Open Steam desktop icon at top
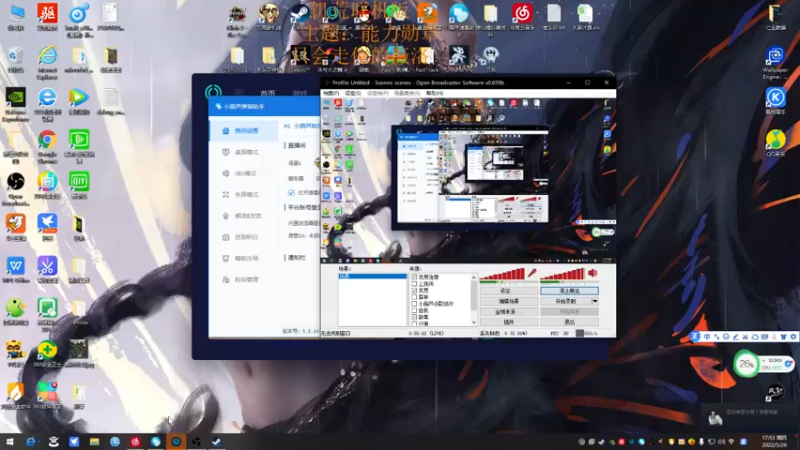 (300, 16)
